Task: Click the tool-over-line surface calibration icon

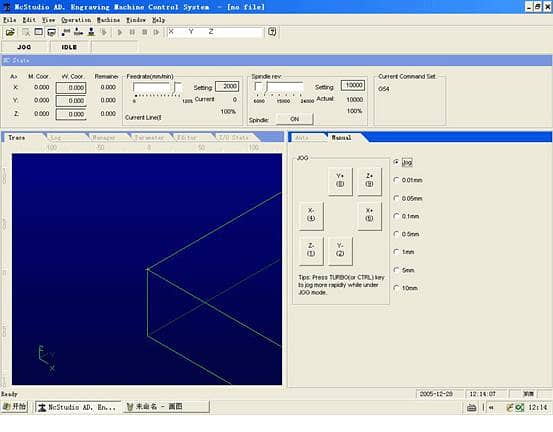Action: click(x=78, y=32)
